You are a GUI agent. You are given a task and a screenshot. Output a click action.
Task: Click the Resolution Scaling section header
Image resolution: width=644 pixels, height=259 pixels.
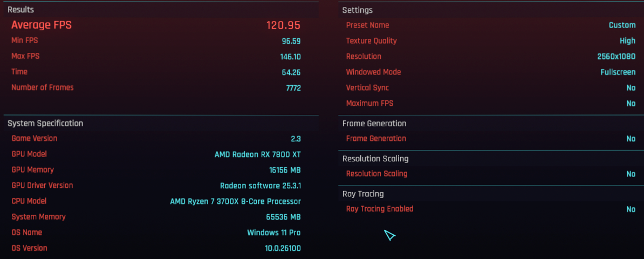click(375, 159)
